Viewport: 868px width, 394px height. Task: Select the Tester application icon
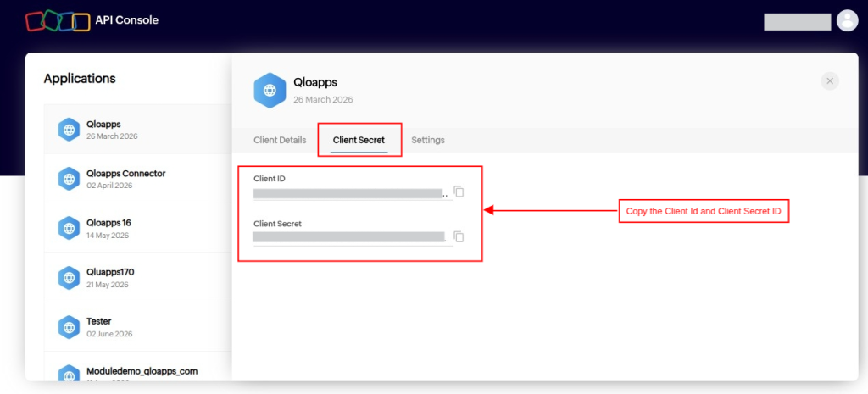point(69,327)
